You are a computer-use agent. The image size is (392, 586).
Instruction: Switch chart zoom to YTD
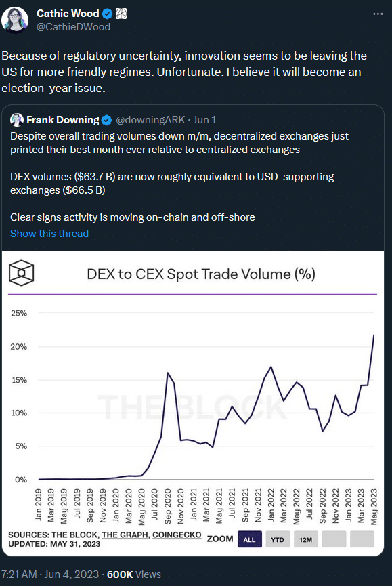click(278, 539)
